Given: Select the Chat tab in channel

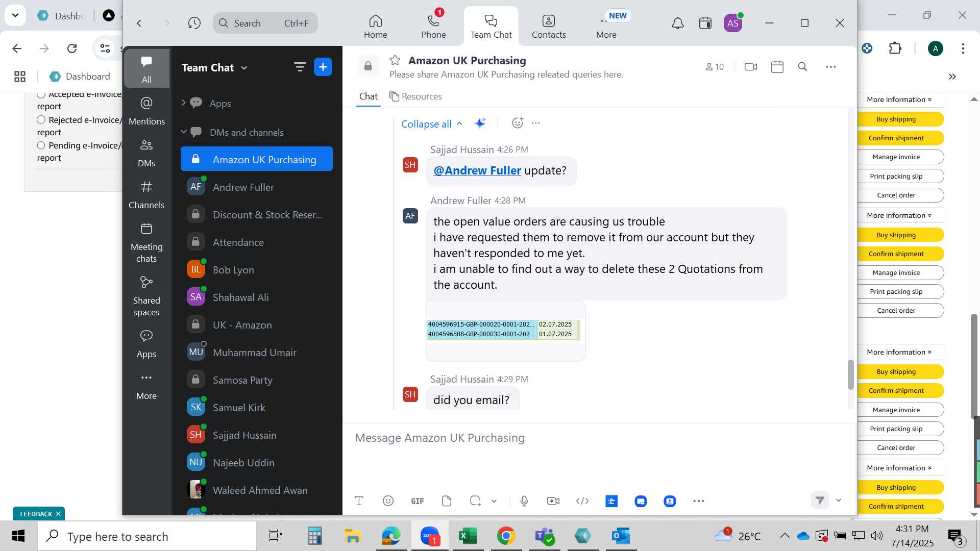Looking at the screenshot, I should click(x=369, y=96).
